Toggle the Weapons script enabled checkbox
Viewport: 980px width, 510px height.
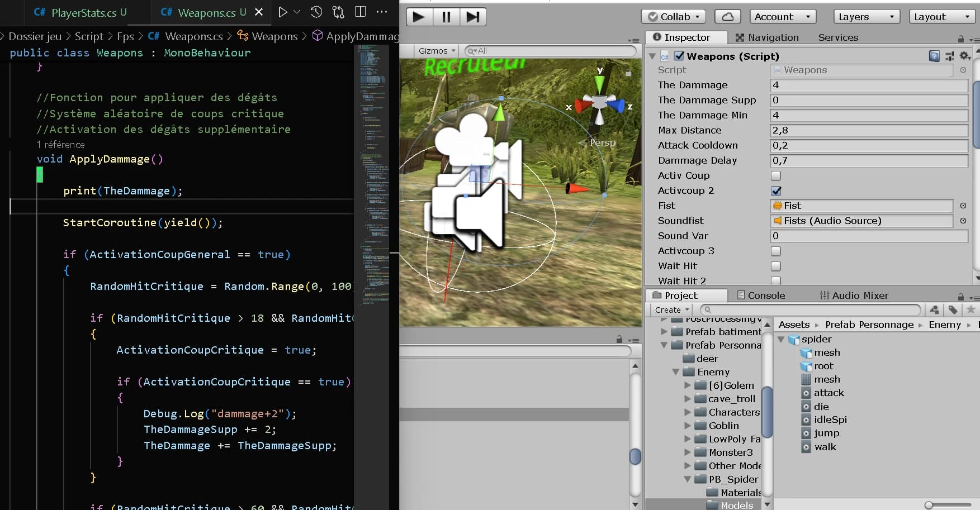pos(679,56)
